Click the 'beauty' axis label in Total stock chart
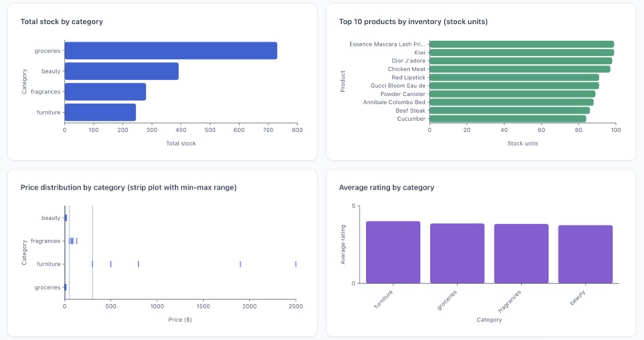This screenshot has height=340, width=644. coord(51,71)
